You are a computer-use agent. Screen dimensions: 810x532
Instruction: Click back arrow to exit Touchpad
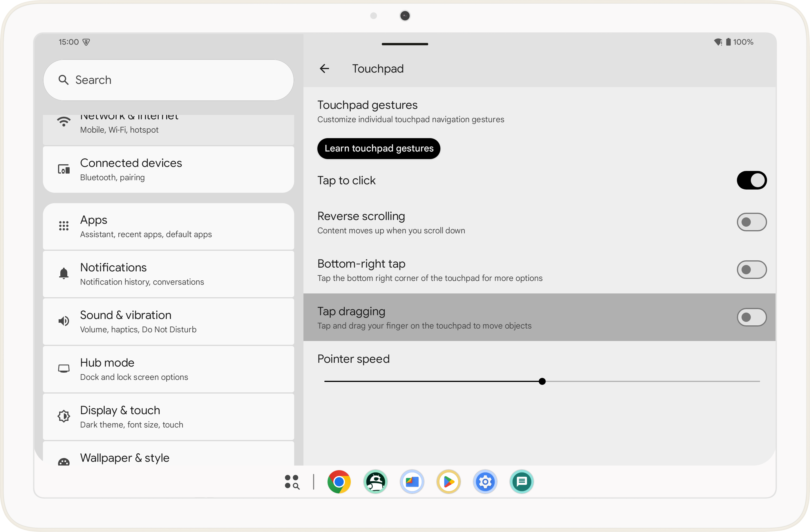pyautogui.click(x=325, y=68)
